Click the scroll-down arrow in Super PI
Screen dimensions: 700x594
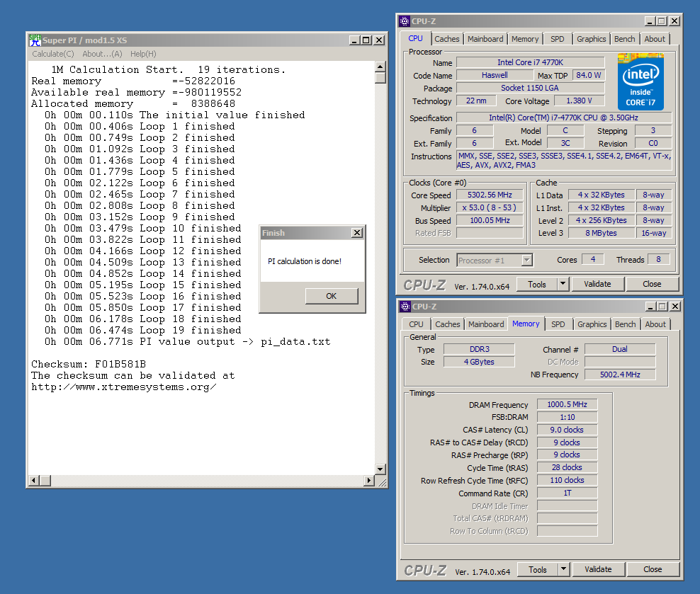380,469
